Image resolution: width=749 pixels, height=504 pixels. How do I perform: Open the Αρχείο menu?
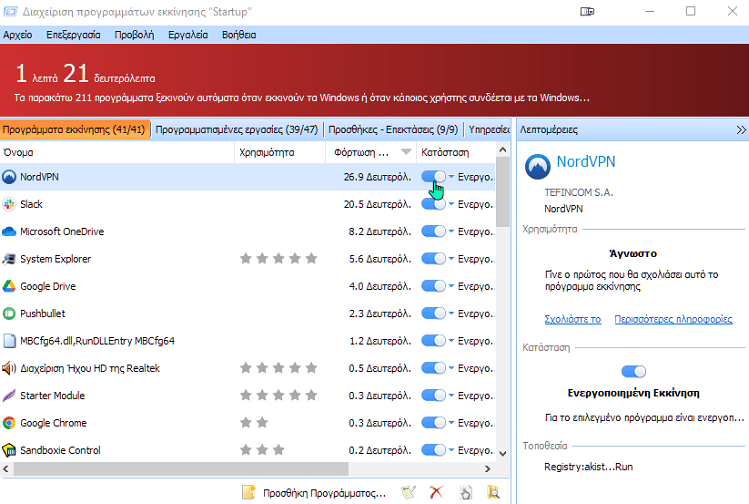(x=18, y=35)
